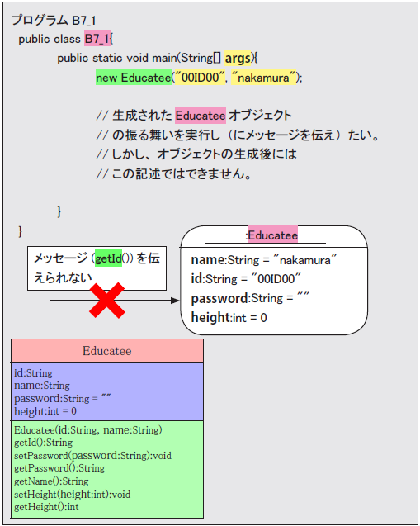Click the height:int = 0 object attribute
This screenshot has width=420, height=526.
pyautogui.click(x=229, y=317)
